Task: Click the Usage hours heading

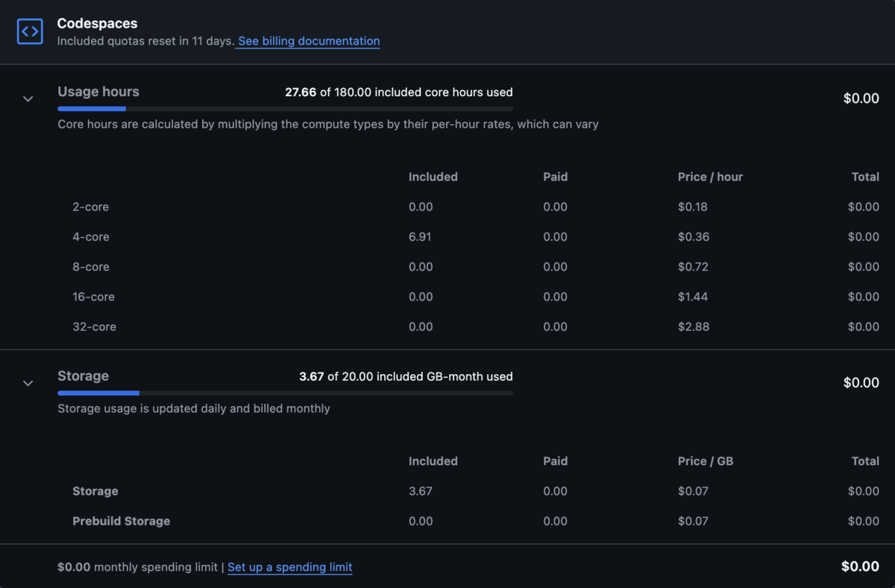Action: tap(98, 92)
